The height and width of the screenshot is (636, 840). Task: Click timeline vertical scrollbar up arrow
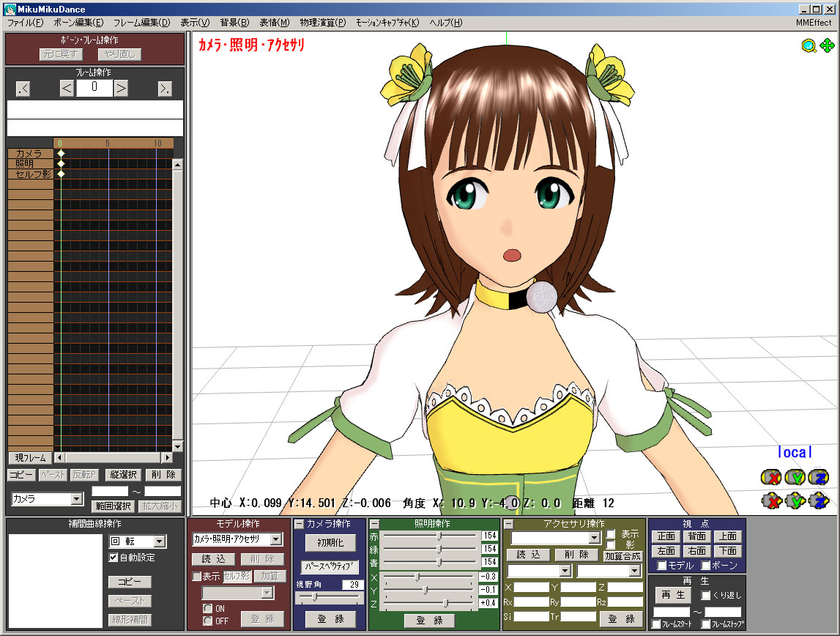pos(178,164)
